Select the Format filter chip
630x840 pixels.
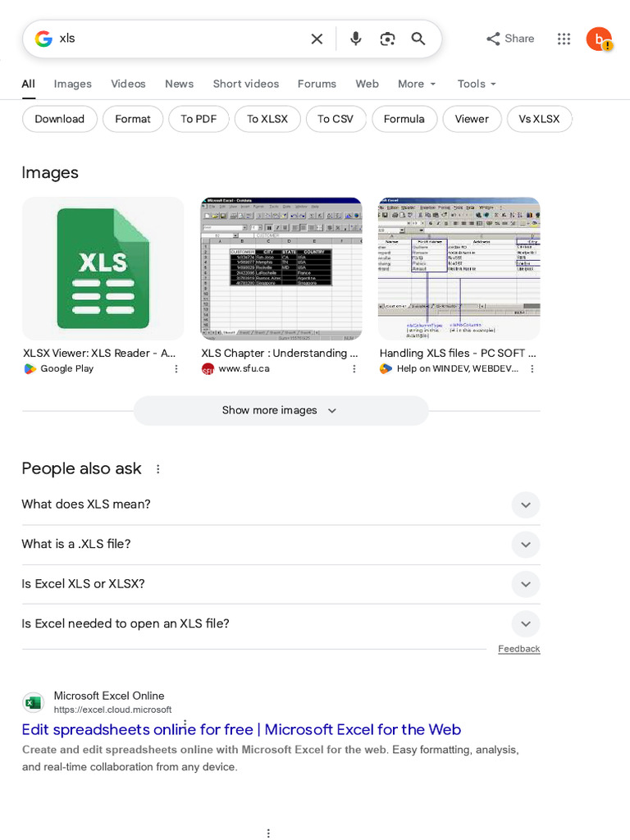132,119
